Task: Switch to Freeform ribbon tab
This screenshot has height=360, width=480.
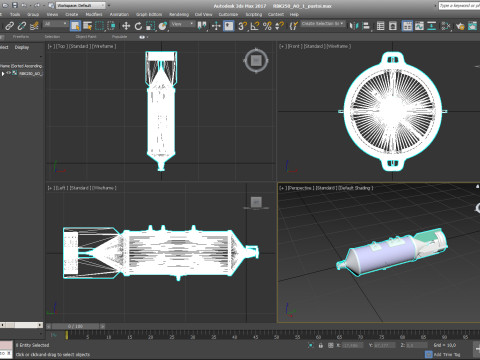Action: [x=21, y=37]
